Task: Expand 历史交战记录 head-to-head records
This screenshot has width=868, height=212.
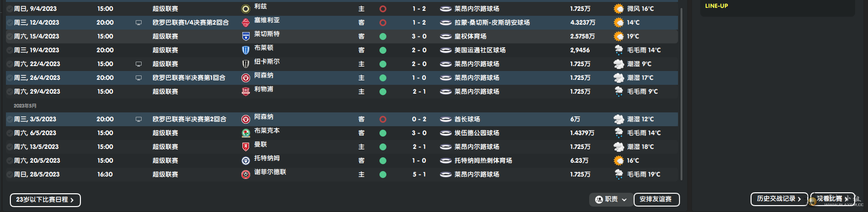Action: pos(779,199)
